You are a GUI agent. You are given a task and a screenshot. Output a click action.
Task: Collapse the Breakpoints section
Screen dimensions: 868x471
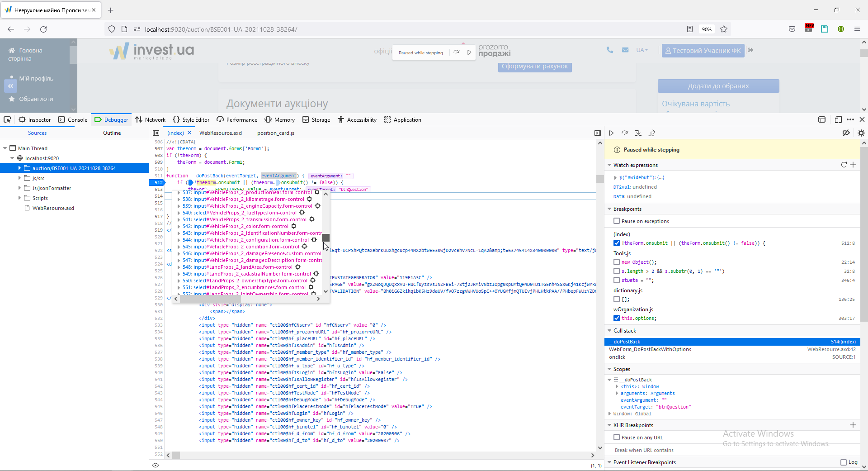pos(609,209)
